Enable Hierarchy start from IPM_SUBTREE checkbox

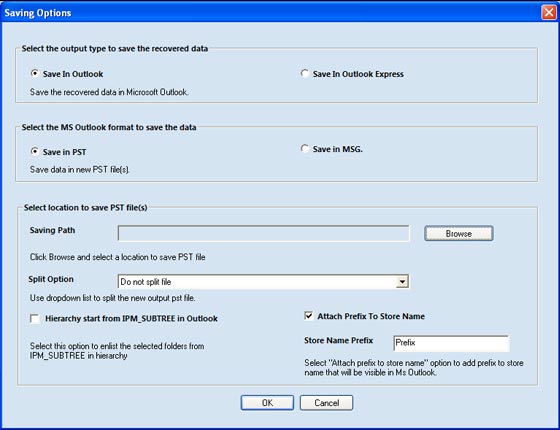coord(35,319)
